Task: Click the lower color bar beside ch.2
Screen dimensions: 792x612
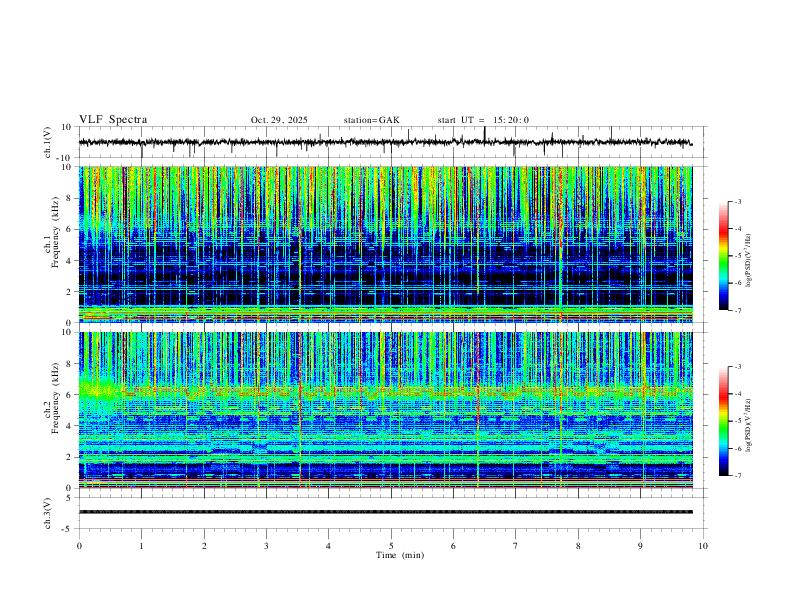Action: coord(724,421)
